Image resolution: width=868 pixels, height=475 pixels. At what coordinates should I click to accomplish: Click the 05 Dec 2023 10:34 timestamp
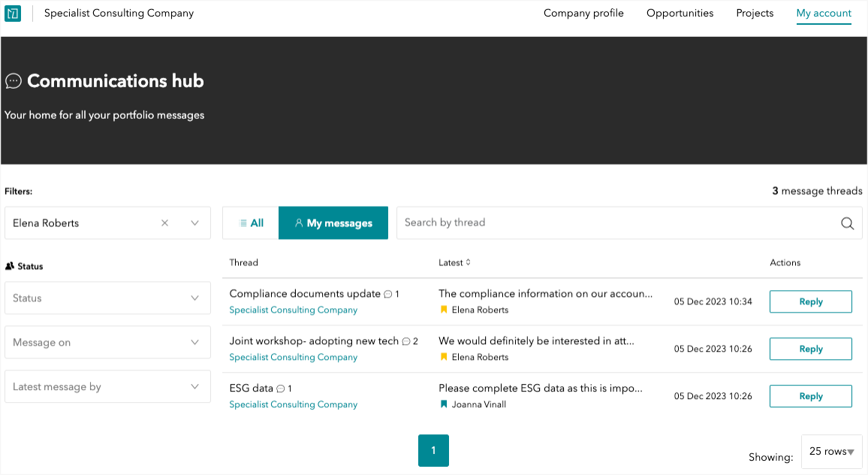click(x=713, y=301)
